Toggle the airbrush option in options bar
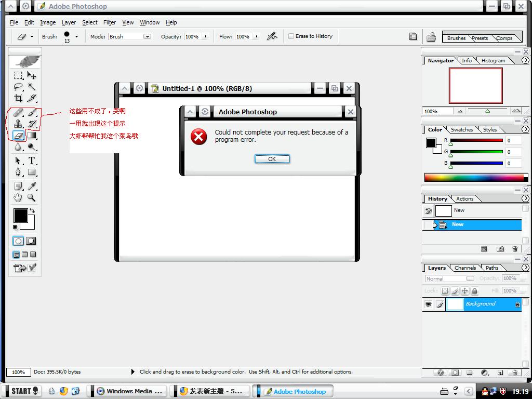 pos(272,36)
